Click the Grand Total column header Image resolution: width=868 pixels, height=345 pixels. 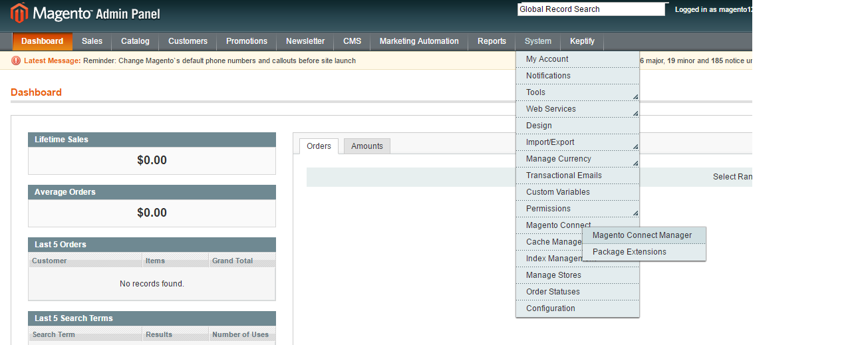[242, 261]
